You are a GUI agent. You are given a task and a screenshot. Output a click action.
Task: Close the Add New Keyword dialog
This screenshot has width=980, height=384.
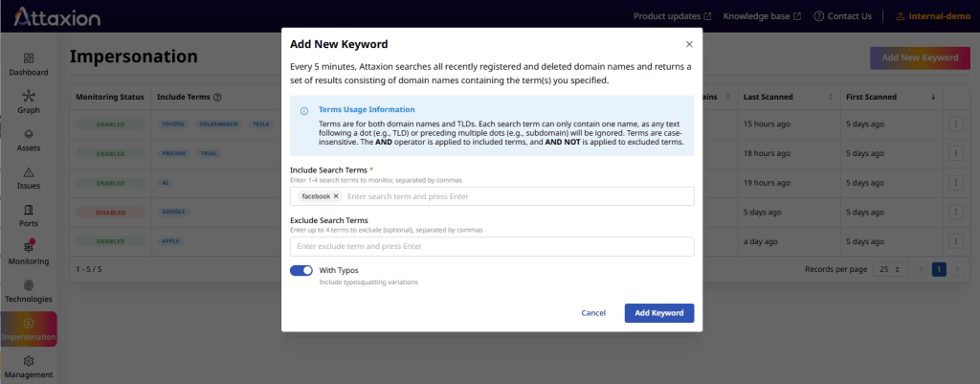pos(689,44)
